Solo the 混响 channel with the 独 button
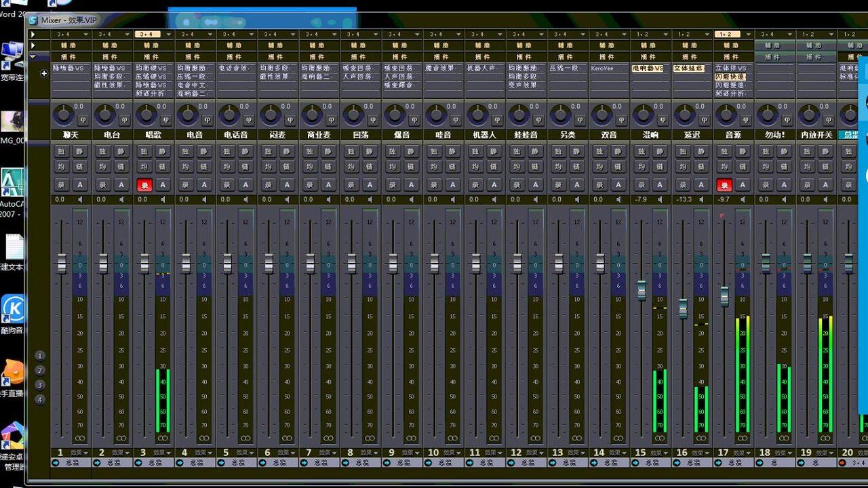 pos(641,151)
